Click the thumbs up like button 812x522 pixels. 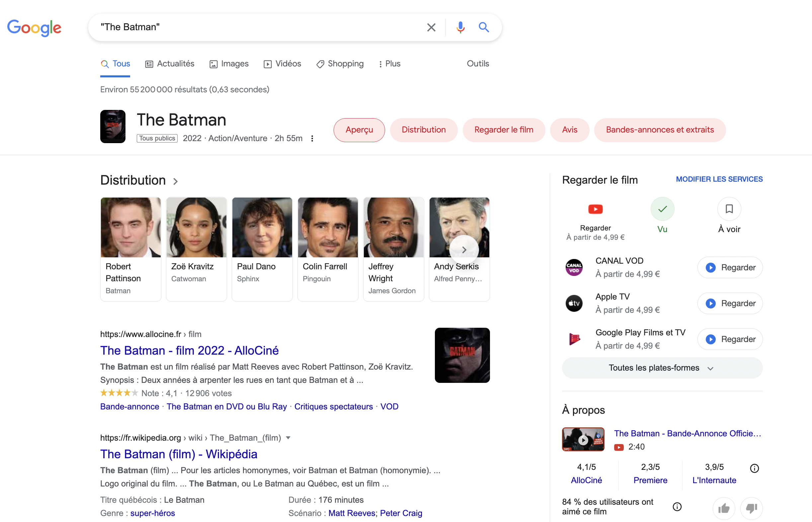tap(724, 508)
